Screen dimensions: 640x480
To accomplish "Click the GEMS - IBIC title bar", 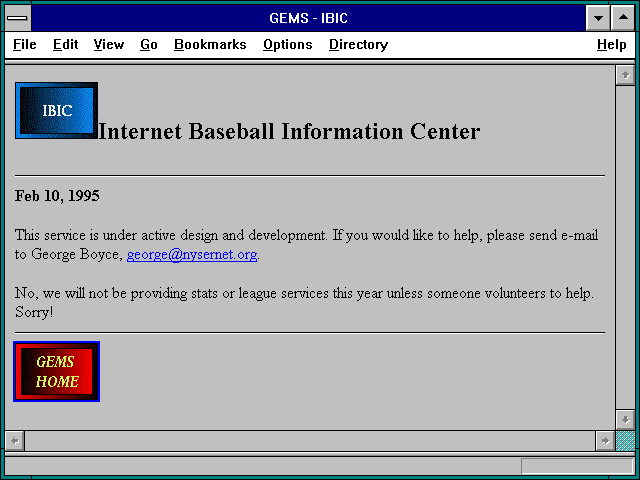I will click(309, 18).
